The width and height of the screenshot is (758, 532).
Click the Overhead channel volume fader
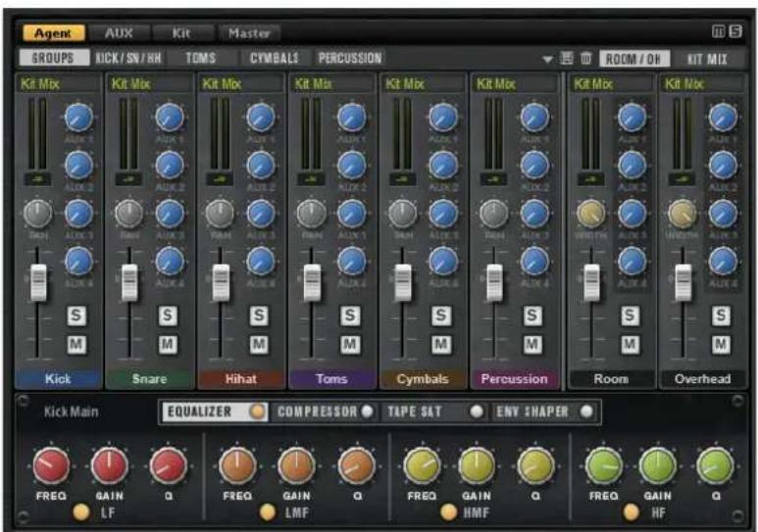pyautogui.click(x=683, y=283)
